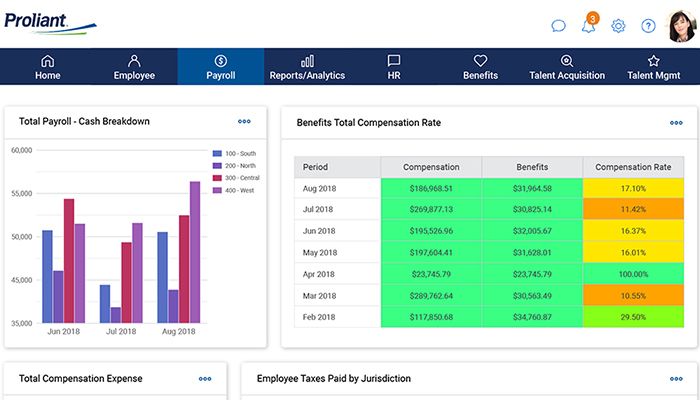Image resolution: width=700 pixels, height=400 pixels.
Task: Expand Total Payroll Cash Breakdown options menu
Action: coord(244,122)
